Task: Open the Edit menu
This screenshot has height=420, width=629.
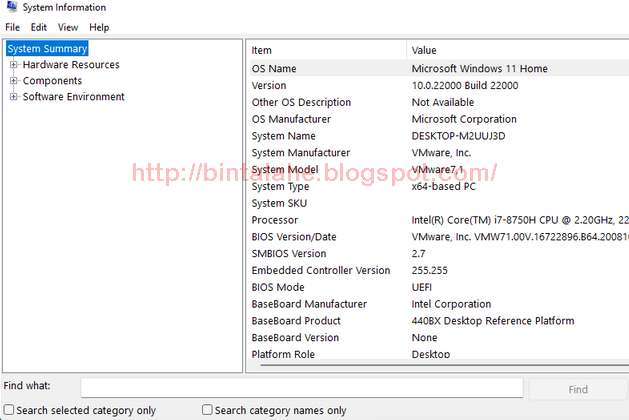Action: pos(39,27)
